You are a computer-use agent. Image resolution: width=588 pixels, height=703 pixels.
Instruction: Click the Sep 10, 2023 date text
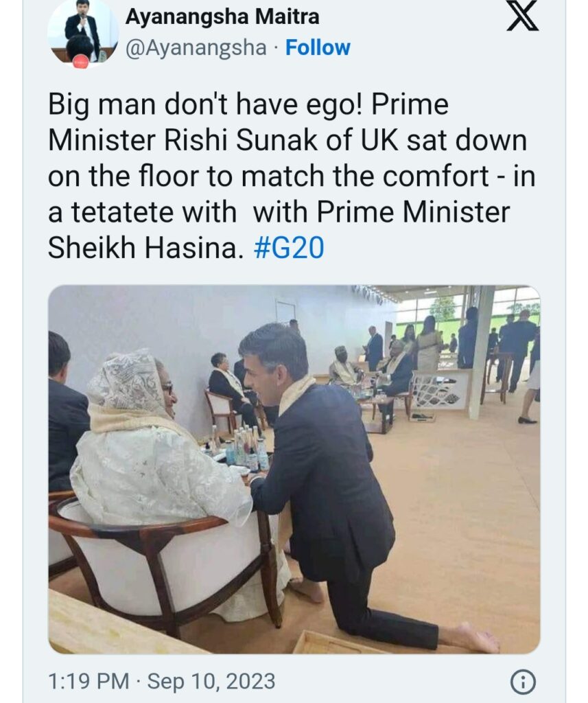pos(211,681)
